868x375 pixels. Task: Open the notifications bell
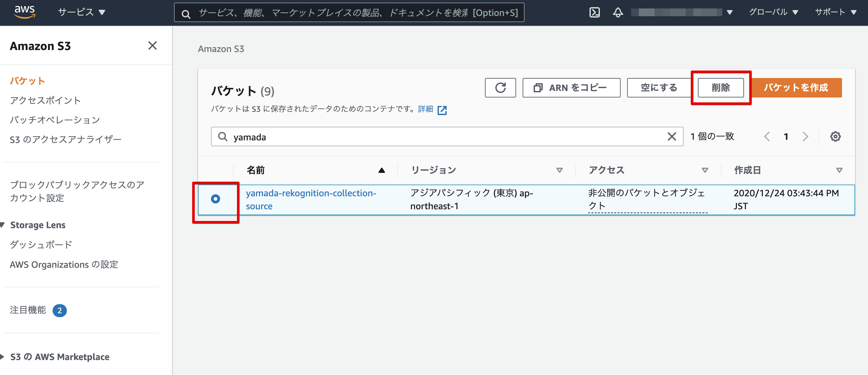pos(618,12)
